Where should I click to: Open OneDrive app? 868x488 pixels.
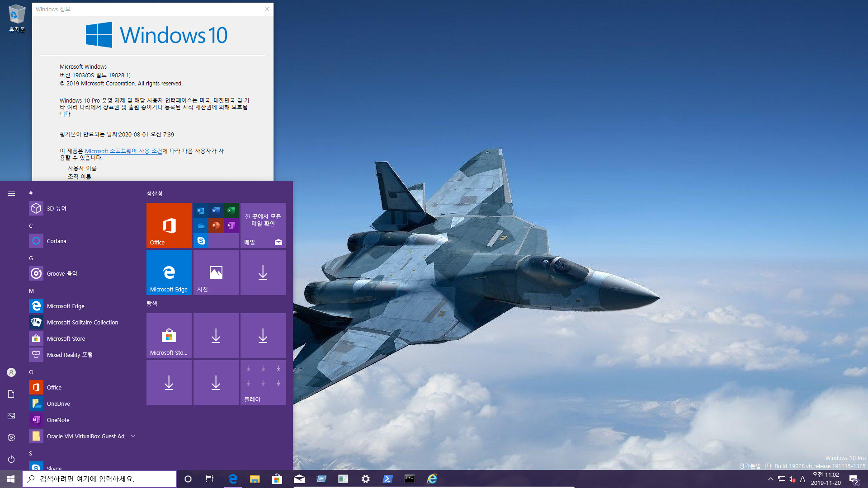tap(58, 404)
